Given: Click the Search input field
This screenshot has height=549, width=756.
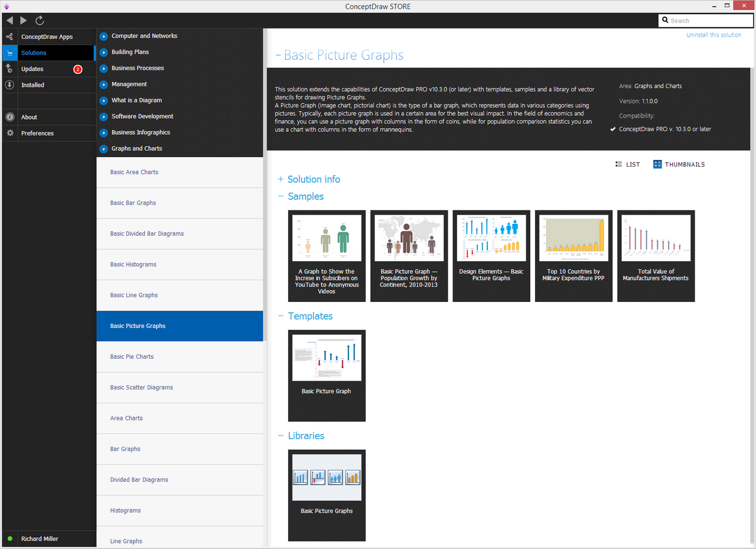Looking at the screenshot, I should click(705, 21).
